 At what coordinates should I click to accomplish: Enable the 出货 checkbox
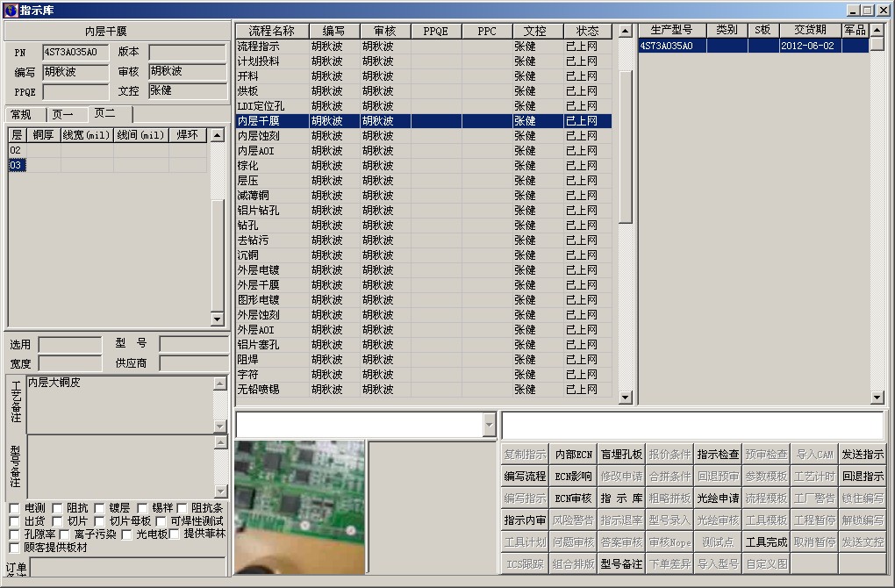pyautogui.click(x=15, y=521)
